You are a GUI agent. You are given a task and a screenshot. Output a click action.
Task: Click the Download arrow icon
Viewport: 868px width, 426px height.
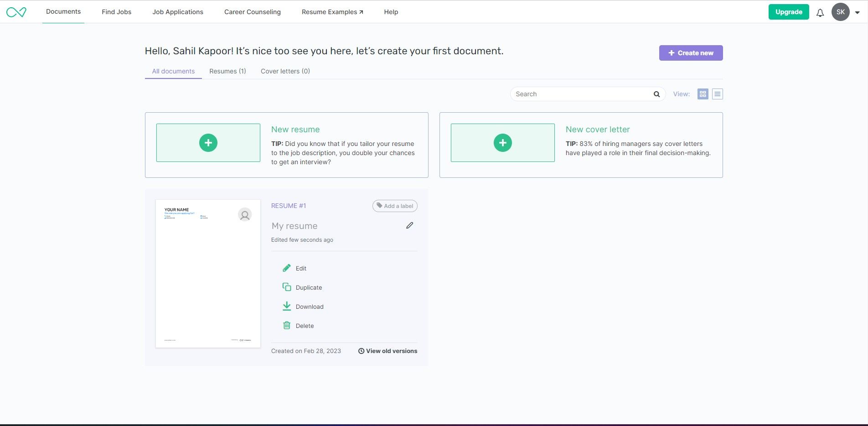pos(287,307)
